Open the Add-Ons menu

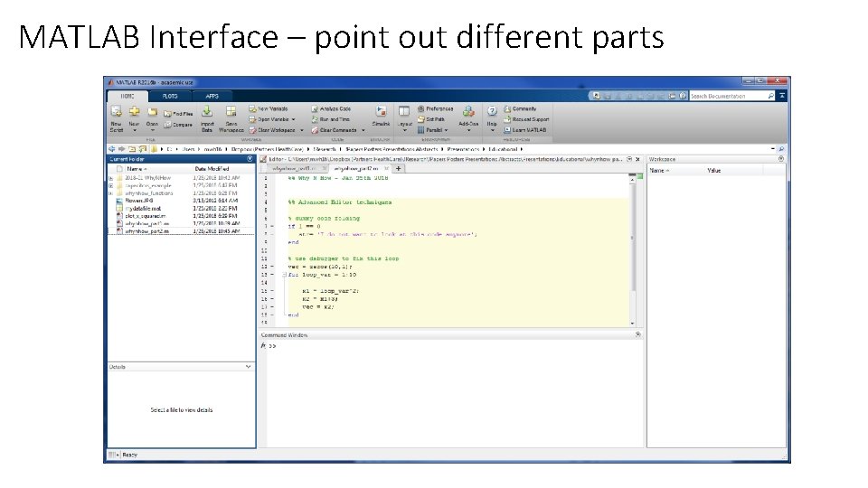(x=468, y=117)
